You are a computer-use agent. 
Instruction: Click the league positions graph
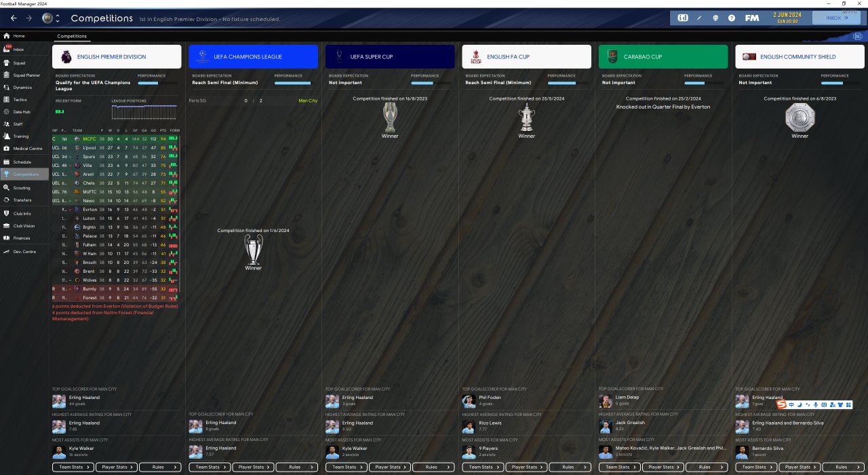pyautogui.click(x=145, y=111)
